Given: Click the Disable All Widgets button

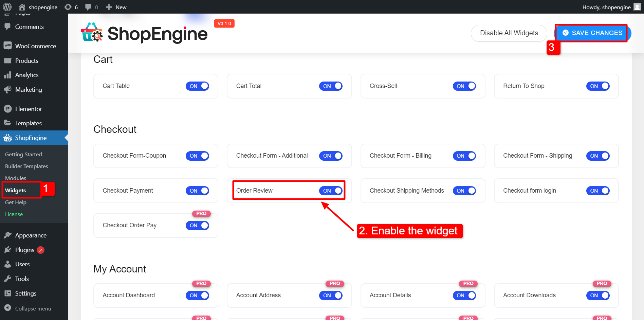Looking at the screenshot, I should point(509,33).
